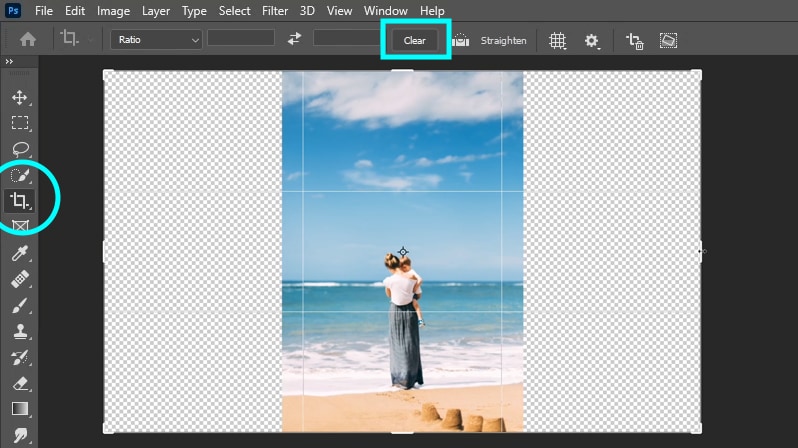Open the Type menu
Screen dimensions: 798x448
point(194,11)
